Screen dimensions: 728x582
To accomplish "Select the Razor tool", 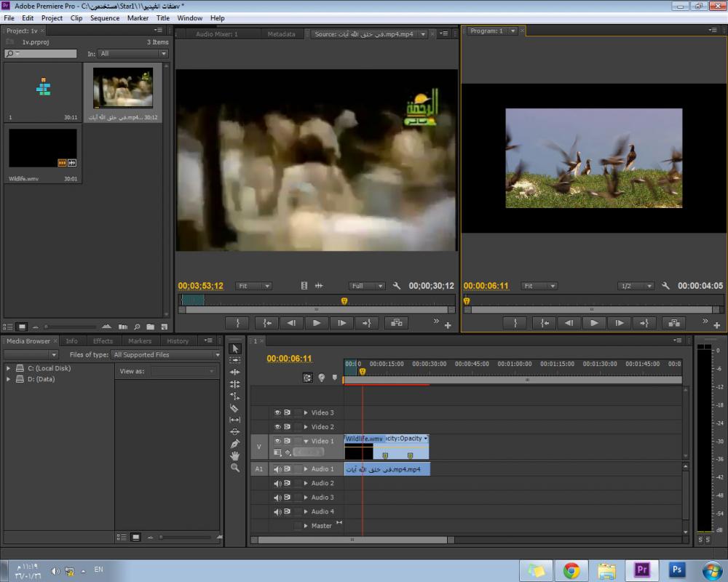I will coord(235,408).
